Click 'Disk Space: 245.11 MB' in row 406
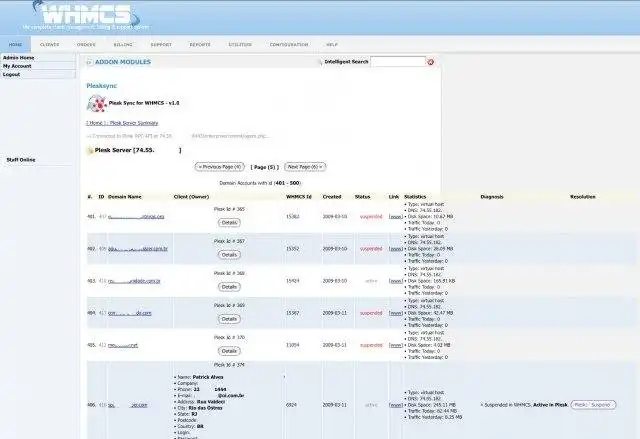Screen dimensions: 640x439 430,405
